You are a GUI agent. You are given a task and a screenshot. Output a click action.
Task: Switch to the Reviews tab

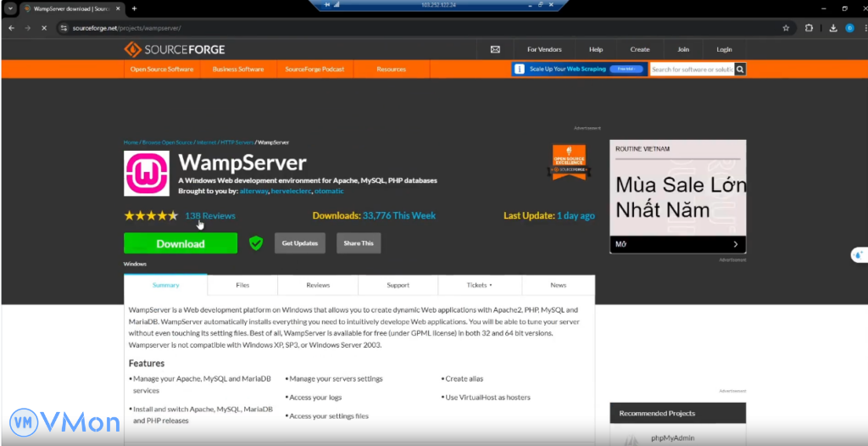pyautogui.click(x=318, y=285)
